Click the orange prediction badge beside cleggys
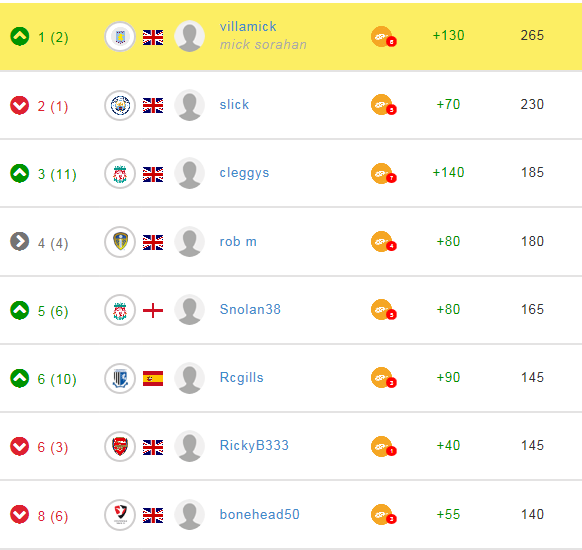 click(383, 173)
